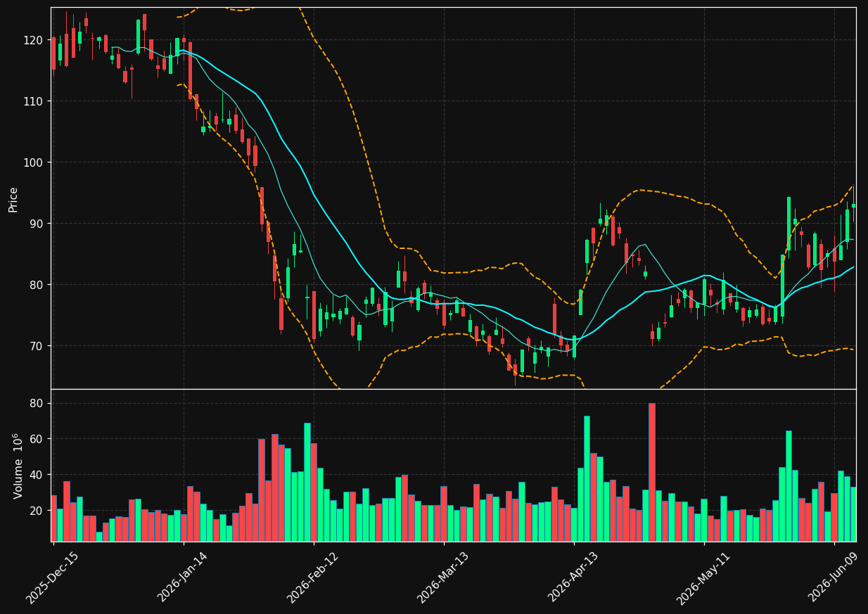Click the 2026-Jun-09 date label
The height and width of the screenshot is (614, 868).
(834, 577)
